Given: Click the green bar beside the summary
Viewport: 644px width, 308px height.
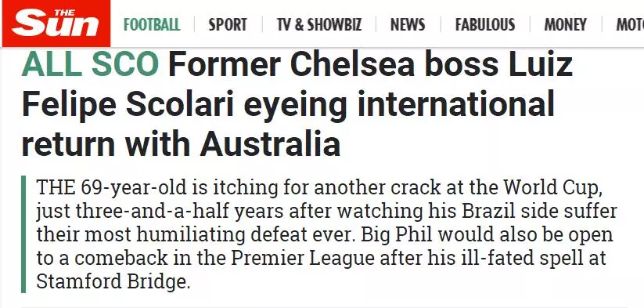Looking at the screenshot, I should pos(23,234).
